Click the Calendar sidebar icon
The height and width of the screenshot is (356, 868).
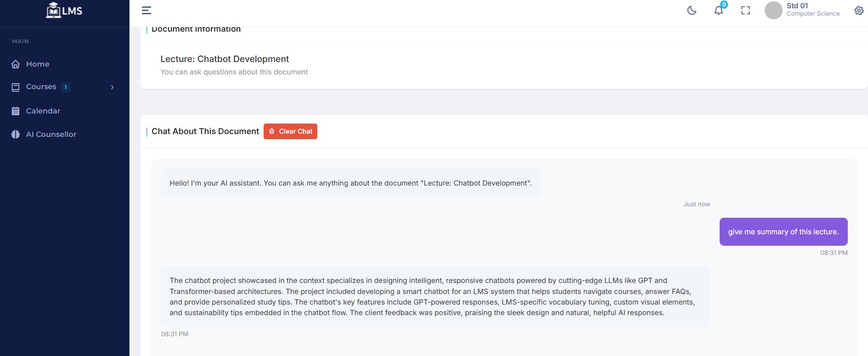(x=16, y=111)
